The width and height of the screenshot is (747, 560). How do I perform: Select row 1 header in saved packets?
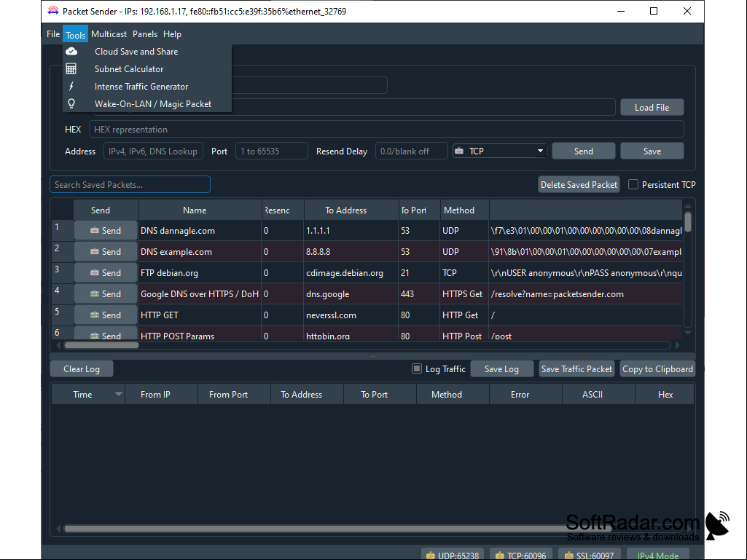click(x=62, y=230)
